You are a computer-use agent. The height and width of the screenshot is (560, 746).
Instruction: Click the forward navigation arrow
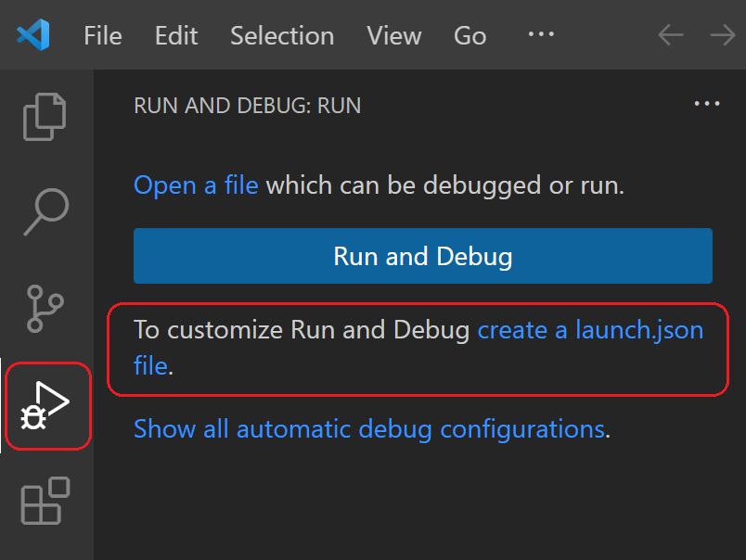(722, 35)
